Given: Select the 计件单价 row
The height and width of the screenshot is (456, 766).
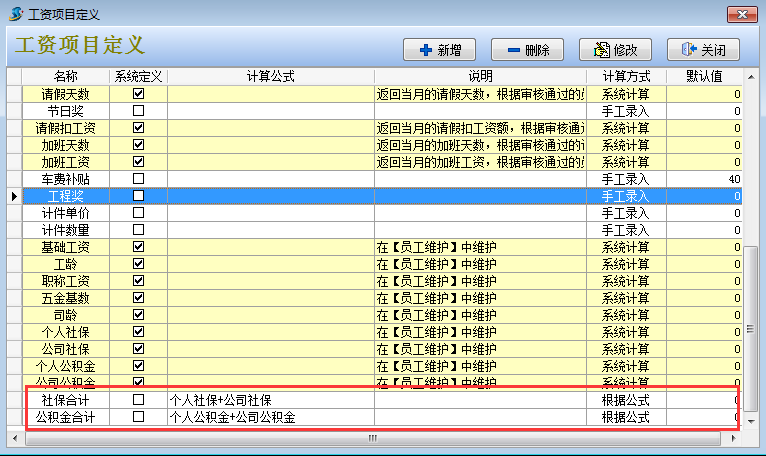Looking at the screenshot, I should pyautogui.click(x=66, y=213).
